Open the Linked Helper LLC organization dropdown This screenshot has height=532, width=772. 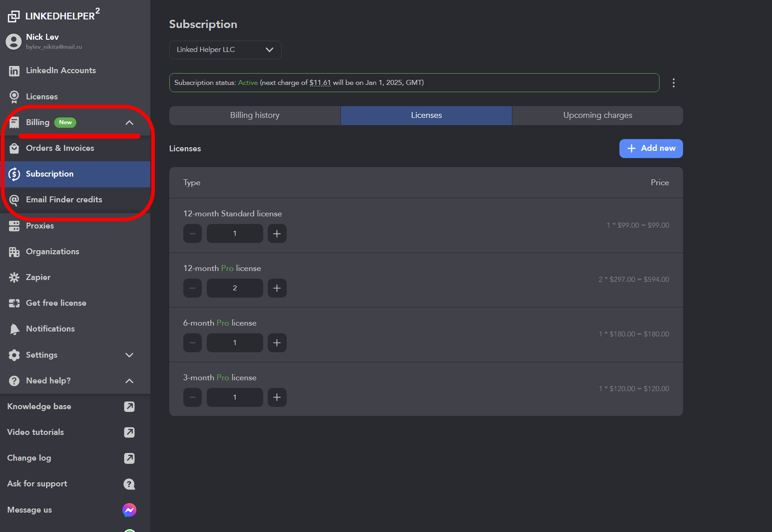pyautogui.click(x=225, y=50)
